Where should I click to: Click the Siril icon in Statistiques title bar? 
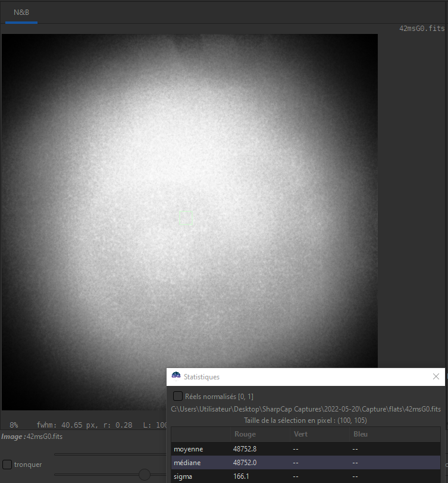176,376
